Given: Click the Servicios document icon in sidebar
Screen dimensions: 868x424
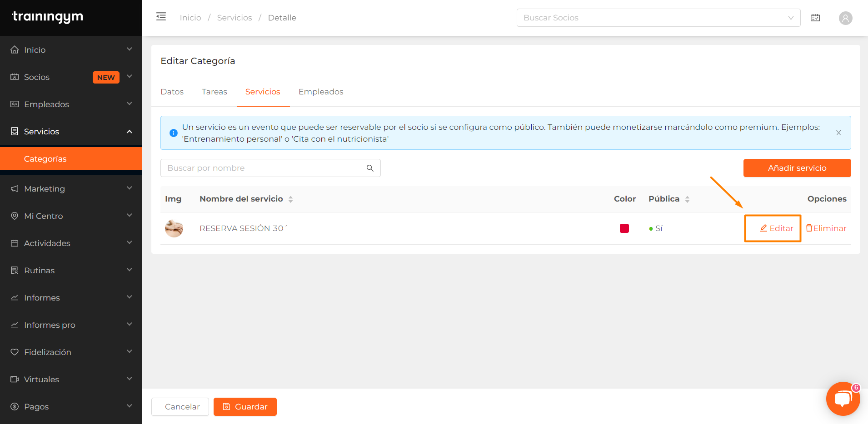Looking at the screenshot, I should tap(15, 131).
